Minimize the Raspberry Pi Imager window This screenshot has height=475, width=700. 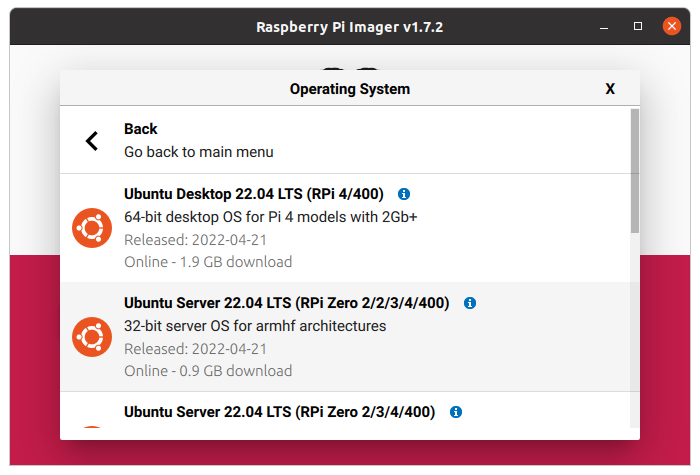[x=606, y=26]
